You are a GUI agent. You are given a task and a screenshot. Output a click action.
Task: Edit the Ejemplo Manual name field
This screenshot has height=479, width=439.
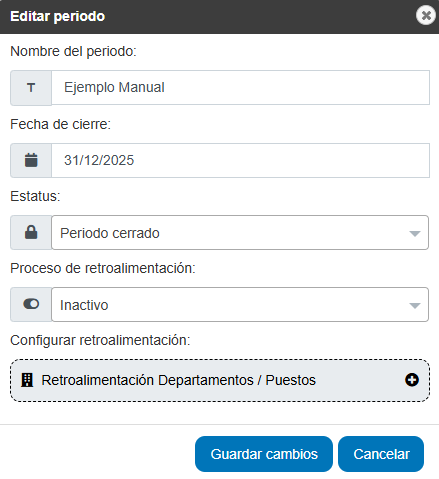coord(240,88)
